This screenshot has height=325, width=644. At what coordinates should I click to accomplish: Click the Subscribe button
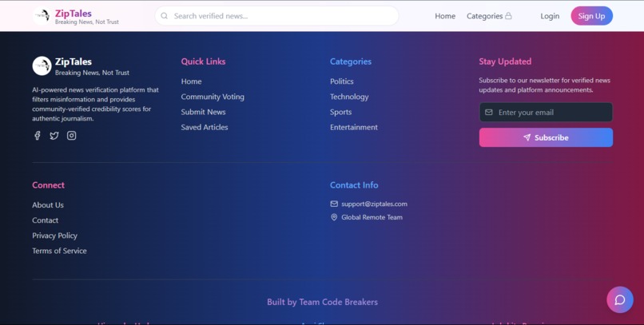[546, 137]
